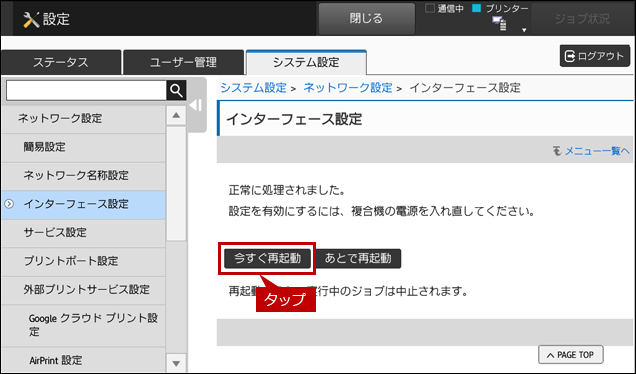The image size is (636, 374).
Task: Follow the ネットワーク設定 breadcrumb link
Action: coord(348,88)
